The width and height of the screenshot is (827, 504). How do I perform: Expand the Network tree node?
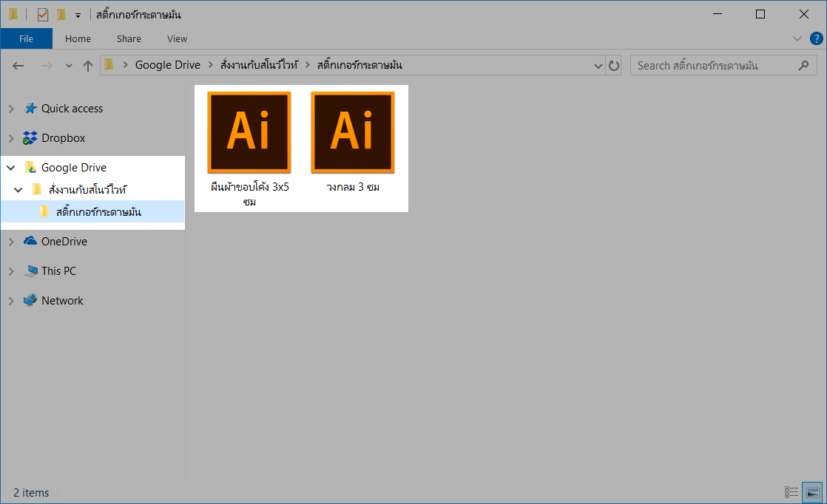tap(11, 300)
